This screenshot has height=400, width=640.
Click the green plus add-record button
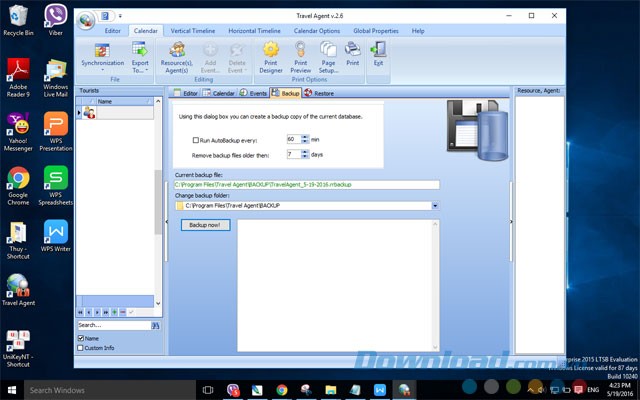pos(114,313)
